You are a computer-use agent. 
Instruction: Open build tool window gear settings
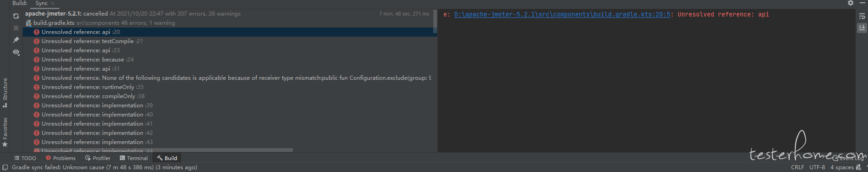pos(850,3)
